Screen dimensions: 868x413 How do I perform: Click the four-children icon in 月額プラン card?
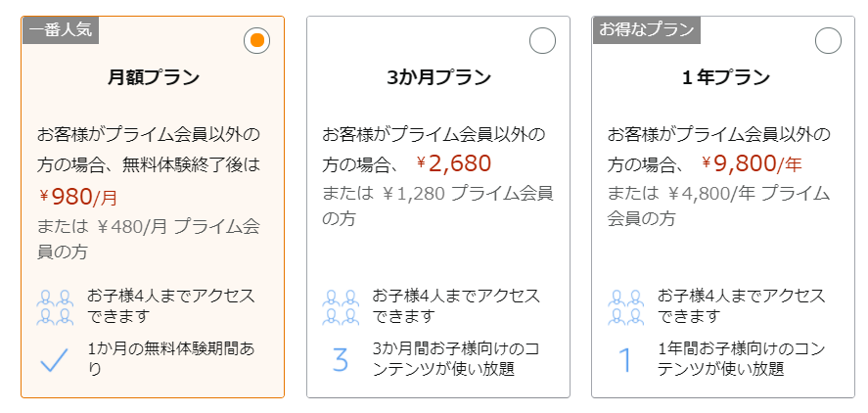(55, 306)
